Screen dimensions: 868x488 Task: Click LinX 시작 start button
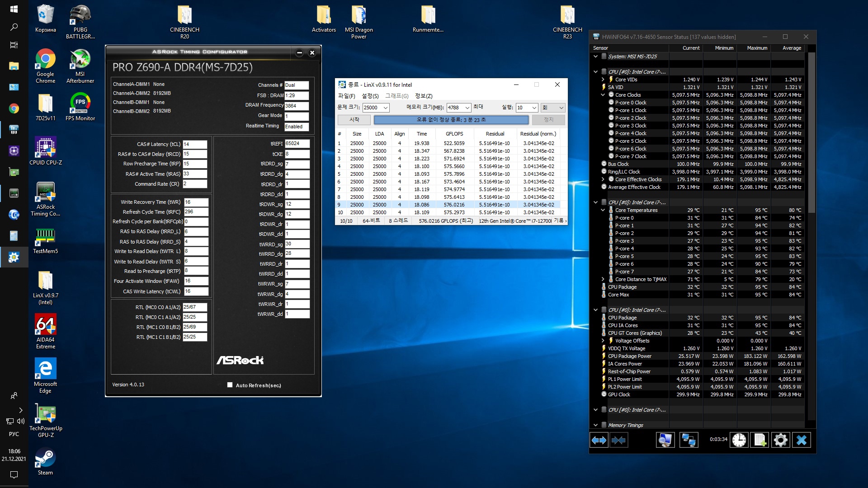pyautogui.click(x=354, y=120)
